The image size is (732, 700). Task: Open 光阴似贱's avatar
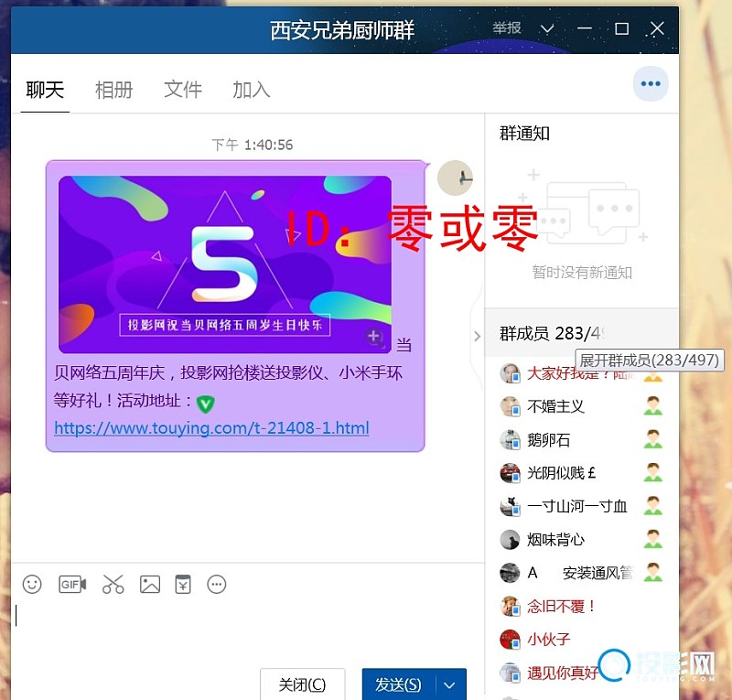(510, 472)
